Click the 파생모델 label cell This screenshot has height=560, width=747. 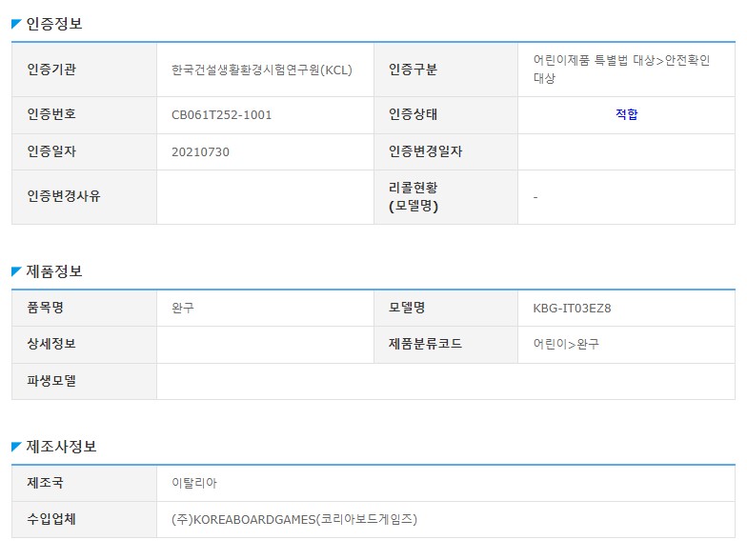point(84,381)
